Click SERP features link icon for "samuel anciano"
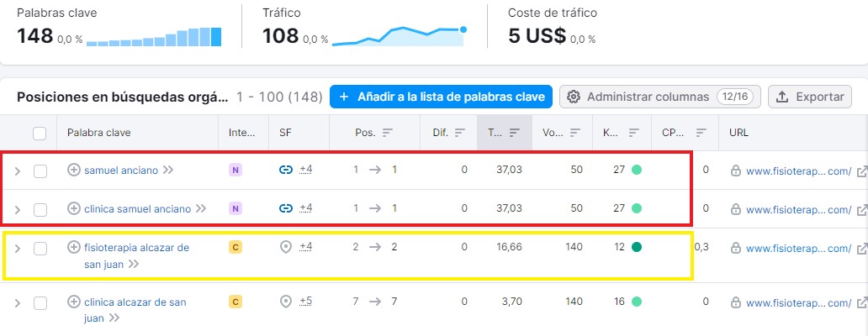868x336 pixels. (x=286, y=170)
